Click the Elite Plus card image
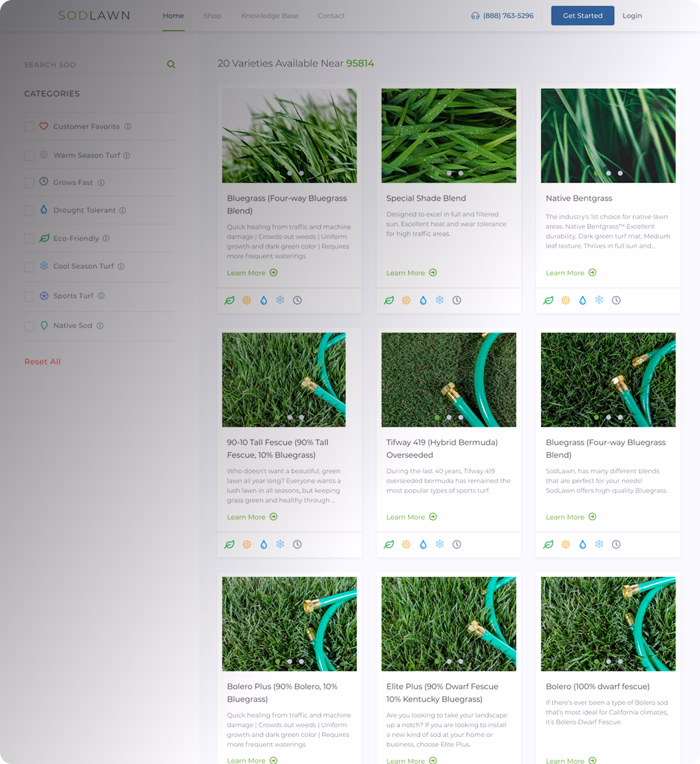This screenshot has width=700, height=764. 449,624
